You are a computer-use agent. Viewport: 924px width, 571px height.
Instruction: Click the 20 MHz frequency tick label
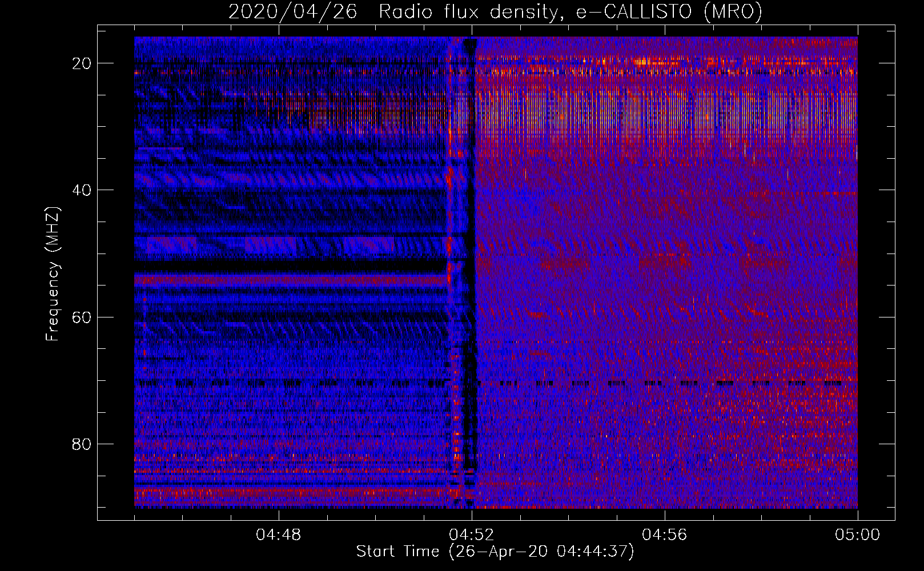click(82, 63)
